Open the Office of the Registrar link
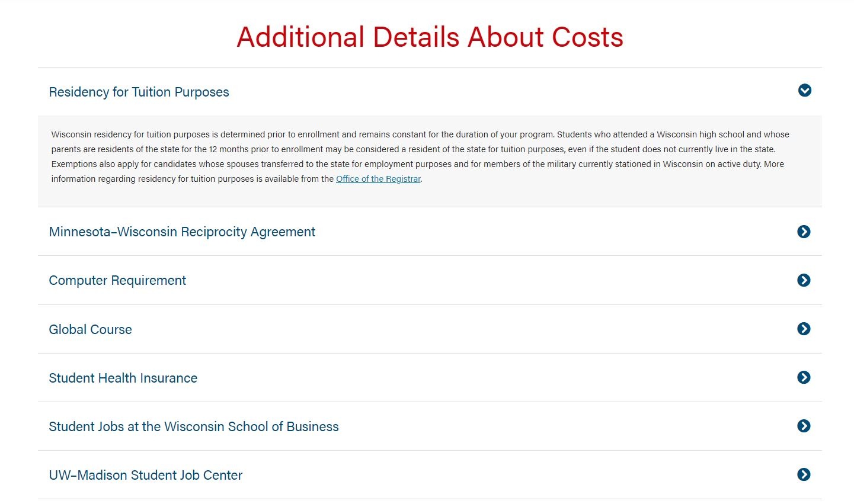This screenshot has height=504, width=854. [x=378, y=179]
